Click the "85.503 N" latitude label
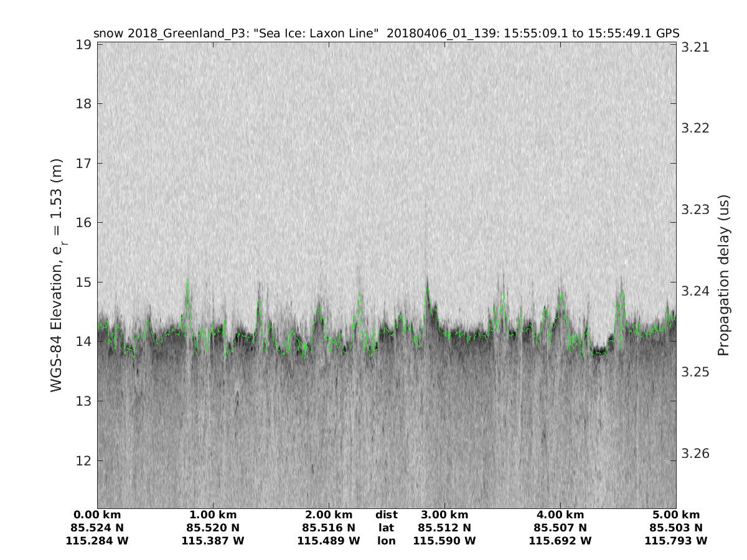Viewport: 747px width, 560px height. pos(676,528)
